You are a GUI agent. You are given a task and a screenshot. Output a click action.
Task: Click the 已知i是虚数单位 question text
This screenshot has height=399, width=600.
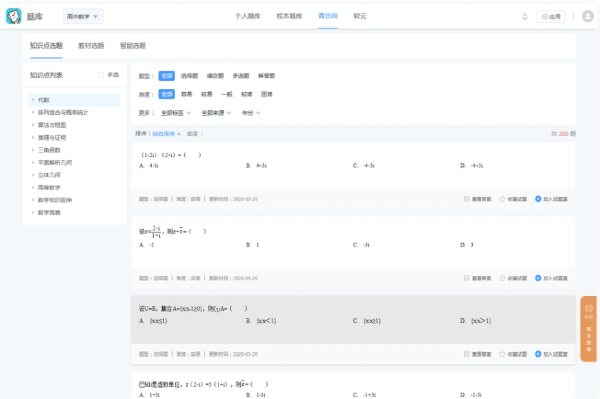tap(203, 384)
